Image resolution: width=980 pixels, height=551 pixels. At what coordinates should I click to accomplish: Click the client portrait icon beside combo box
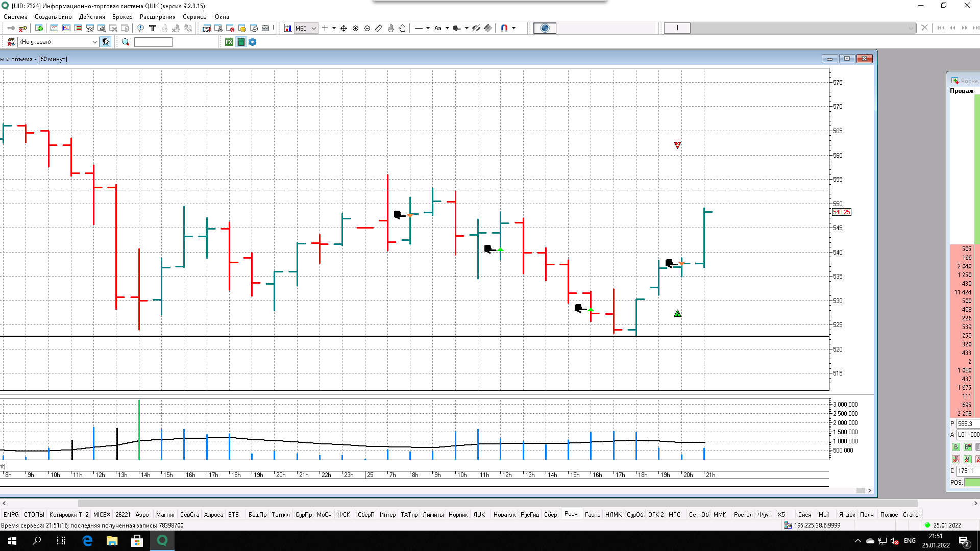tap(106, 42)
